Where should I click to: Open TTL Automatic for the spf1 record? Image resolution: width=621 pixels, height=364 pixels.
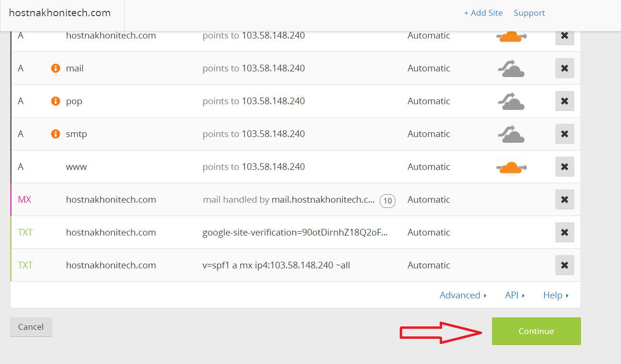pyautogui.click(x=429, y=266)
